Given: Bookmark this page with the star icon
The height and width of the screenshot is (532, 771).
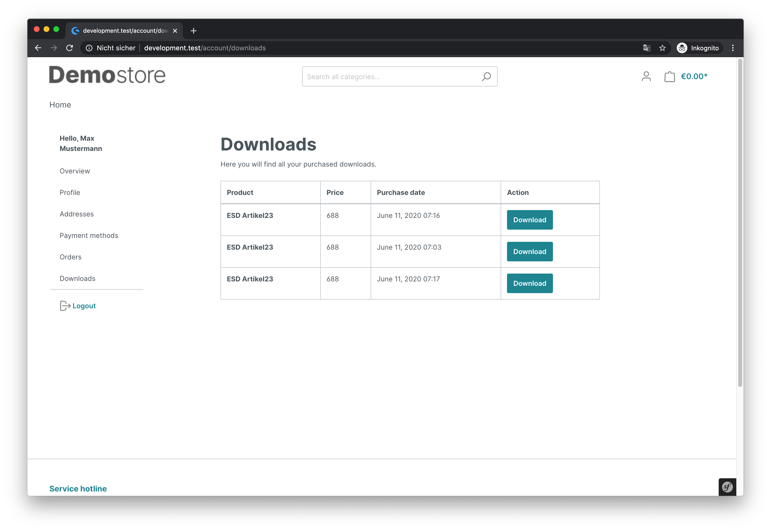Looking at the screenshot, I should (x=662, y=48).
